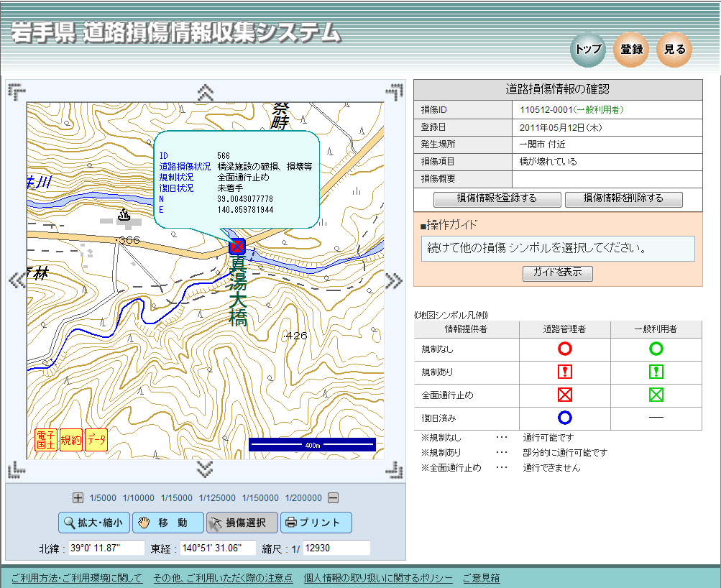The width and height of the screenshot is (721, 588).
Task: Click 損傷情報を登録する button
Action: click(x=497, y=198)
